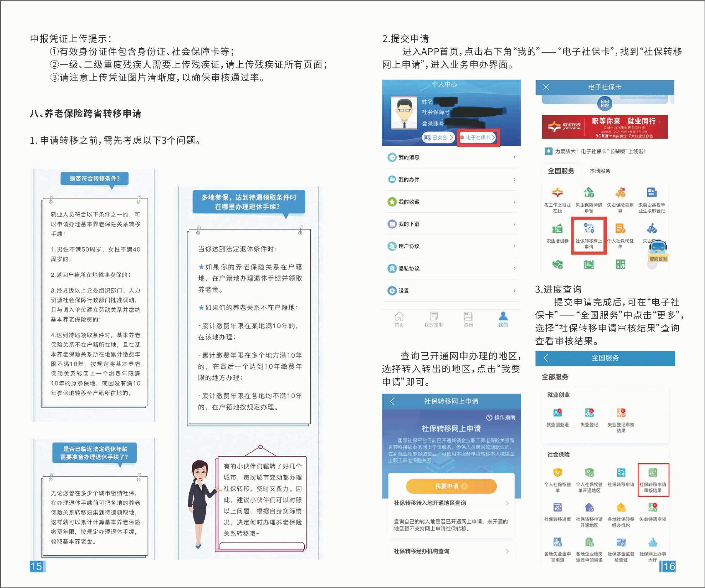The height and width of the screenshot is (588, 705).
Task: Tap the QR code icon on 电子社保卡
Action: pos(605,104)
